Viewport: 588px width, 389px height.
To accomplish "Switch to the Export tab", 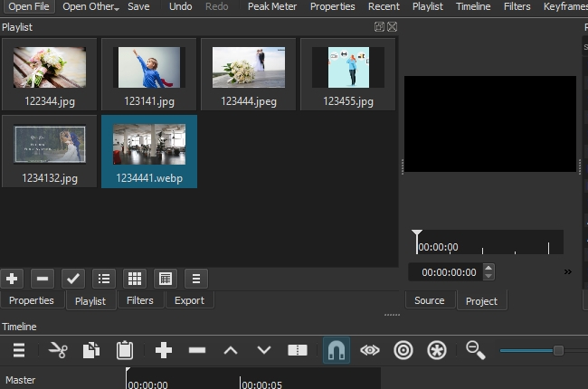I will coord(189,300).
